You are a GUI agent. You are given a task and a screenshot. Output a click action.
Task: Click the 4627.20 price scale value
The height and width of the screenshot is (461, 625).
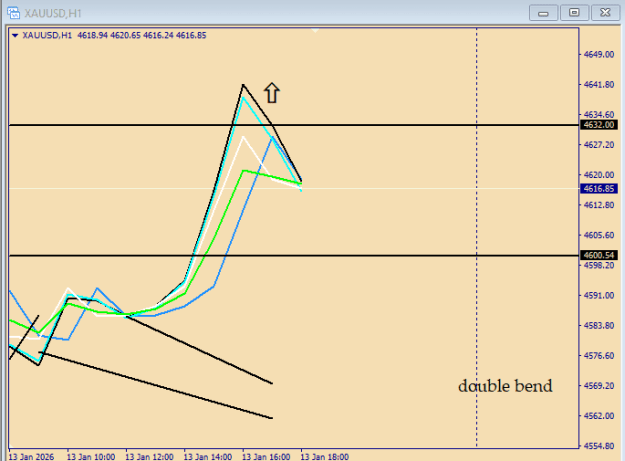pyautogui.click(x=599, y=145)
